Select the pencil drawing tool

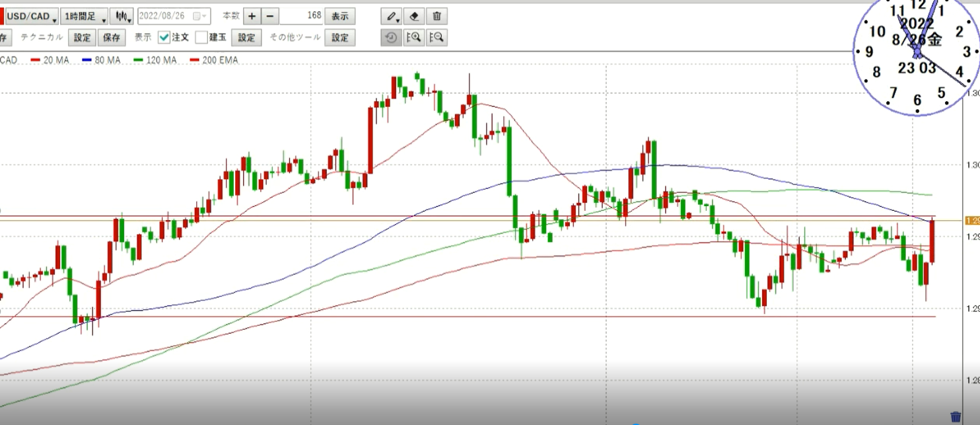pyautogui.click(x=392, y=16)
